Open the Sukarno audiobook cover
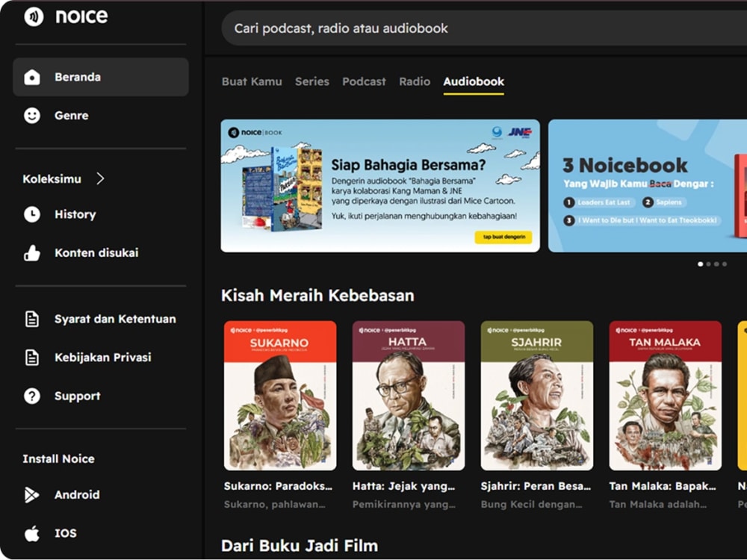Viewport: 747px width, 560px height. (280, 396)
